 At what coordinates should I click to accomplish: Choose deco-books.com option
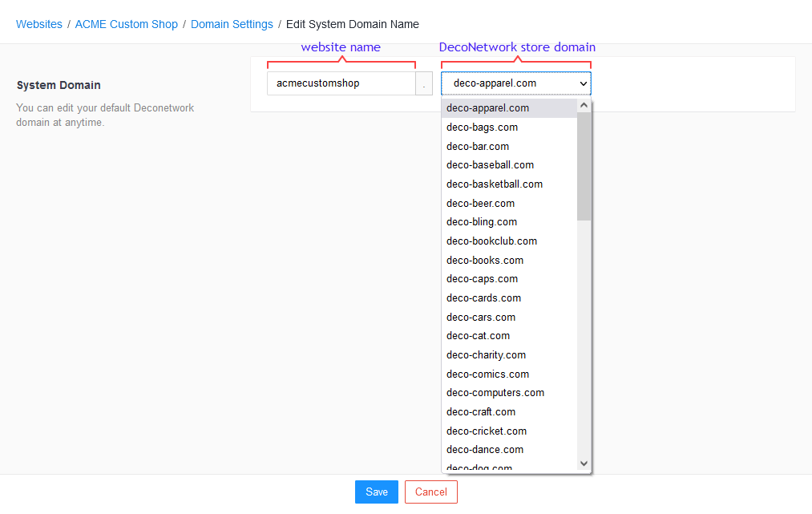(x=510, y=261)
